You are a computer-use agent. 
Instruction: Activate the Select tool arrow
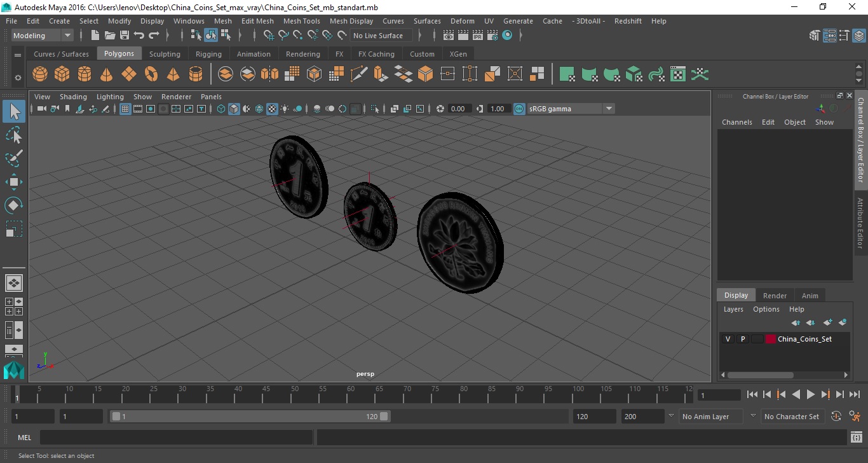pos(14,111)
